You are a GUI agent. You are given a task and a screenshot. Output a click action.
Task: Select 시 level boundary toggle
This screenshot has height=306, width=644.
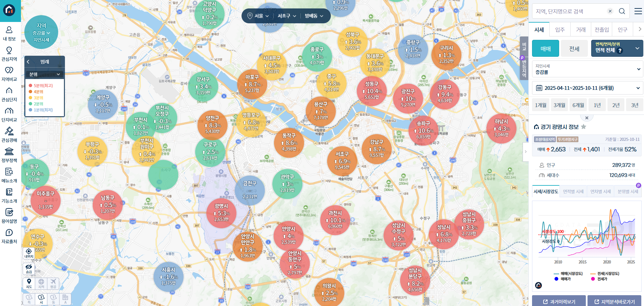click(41, 299)
